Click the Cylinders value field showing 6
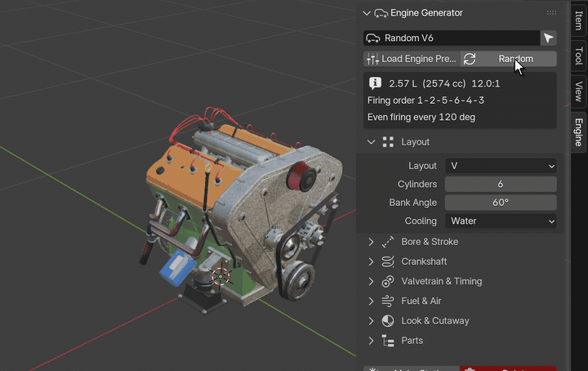Viewport: 588px width, 371px height. click(501, 184)
